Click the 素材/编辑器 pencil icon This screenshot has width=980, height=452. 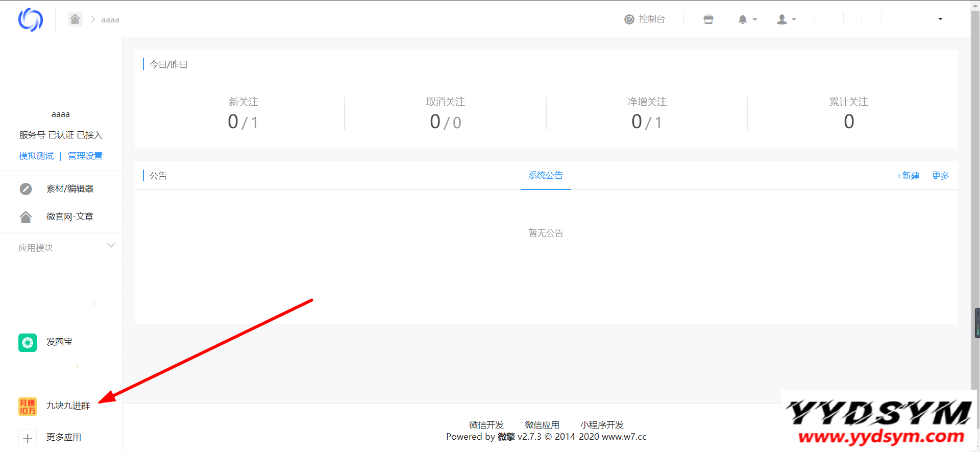pos(26,189)
